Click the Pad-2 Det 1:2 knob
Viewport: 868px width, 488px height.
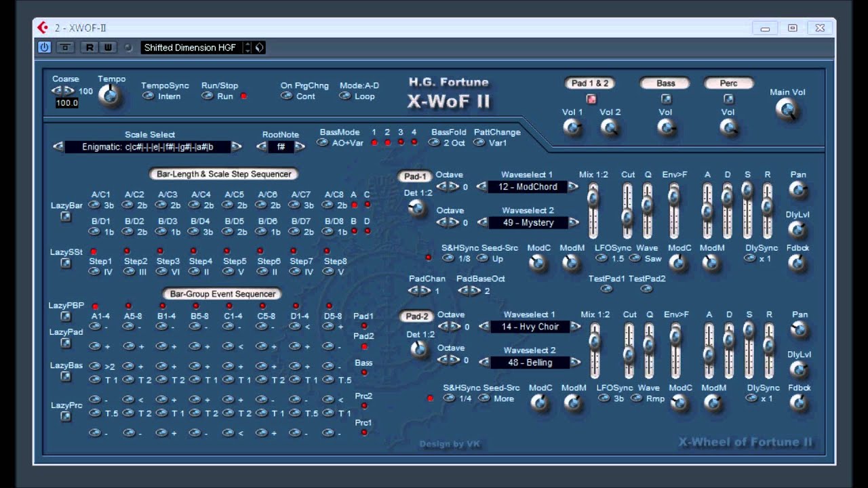coord(418,348)
